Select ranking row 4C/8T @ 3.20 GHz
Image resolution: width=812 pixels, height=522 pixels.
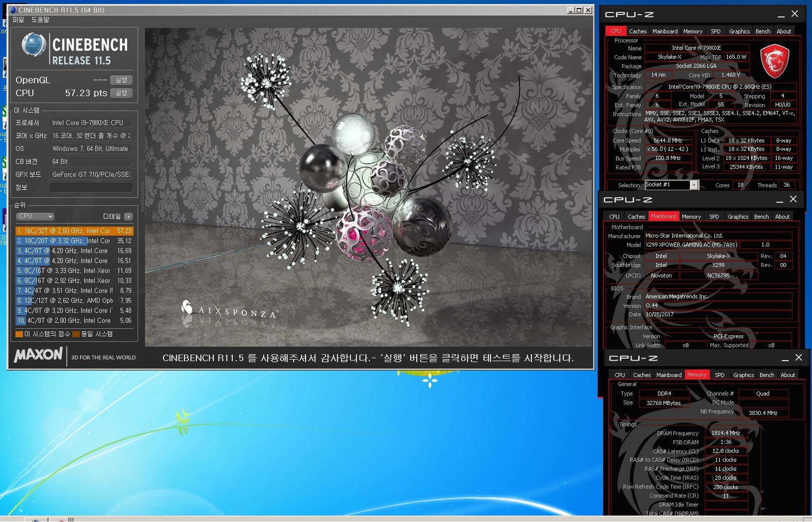tap(74, 310)
